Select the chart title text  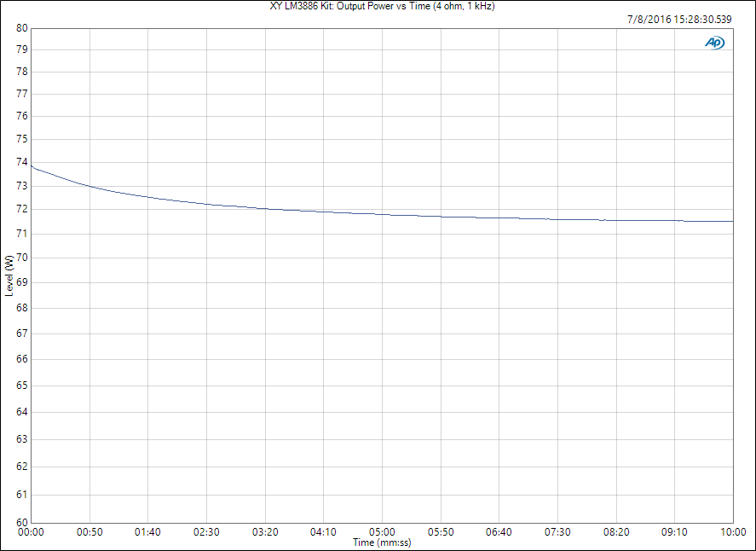383,6
